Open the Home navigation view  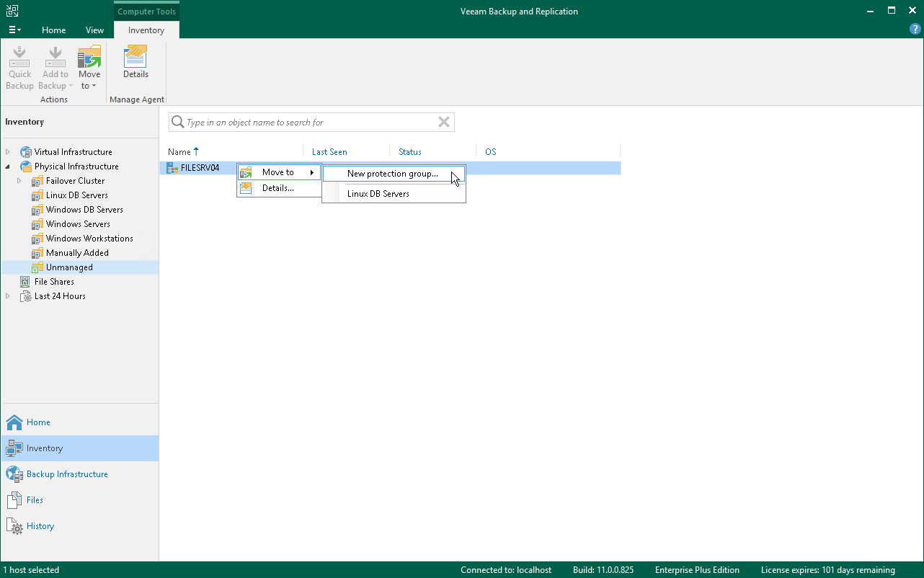[x=79, y=422]
